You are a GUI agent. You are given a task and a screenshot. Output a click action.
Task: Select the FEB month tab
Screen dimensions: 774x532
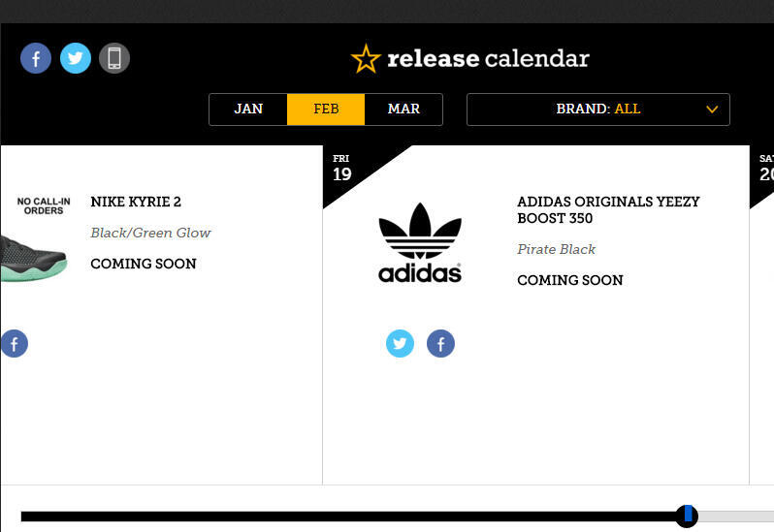[x=326, y=109]
